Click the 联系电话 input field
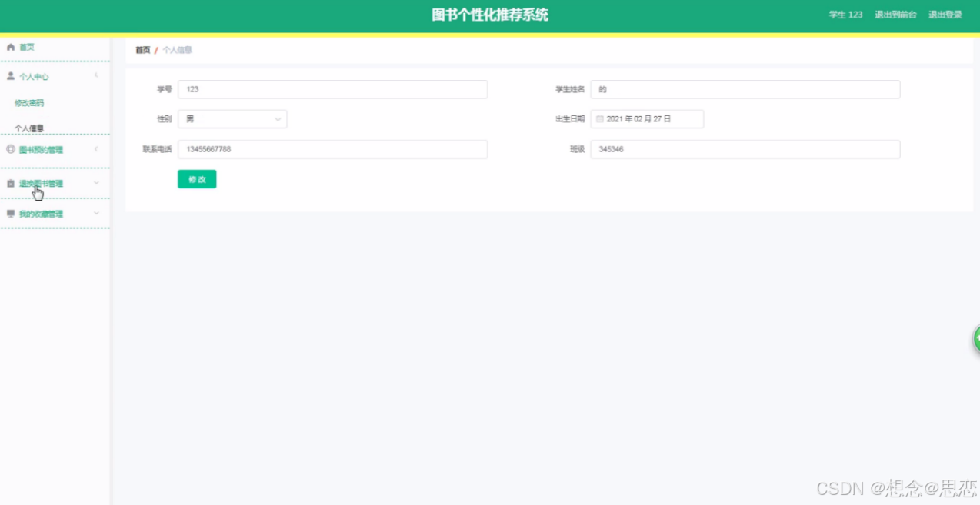The width and height of the screenshot is (980, 505). [x=332, y=149]
